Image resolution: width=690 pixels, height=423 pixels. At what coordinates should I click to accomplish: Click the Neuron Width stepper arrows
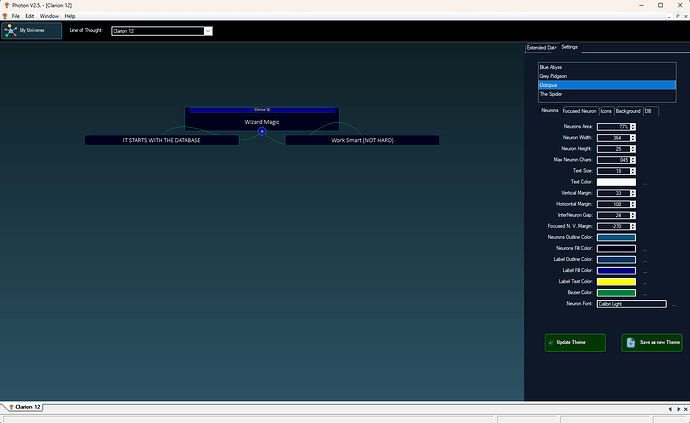pos(632,138)
